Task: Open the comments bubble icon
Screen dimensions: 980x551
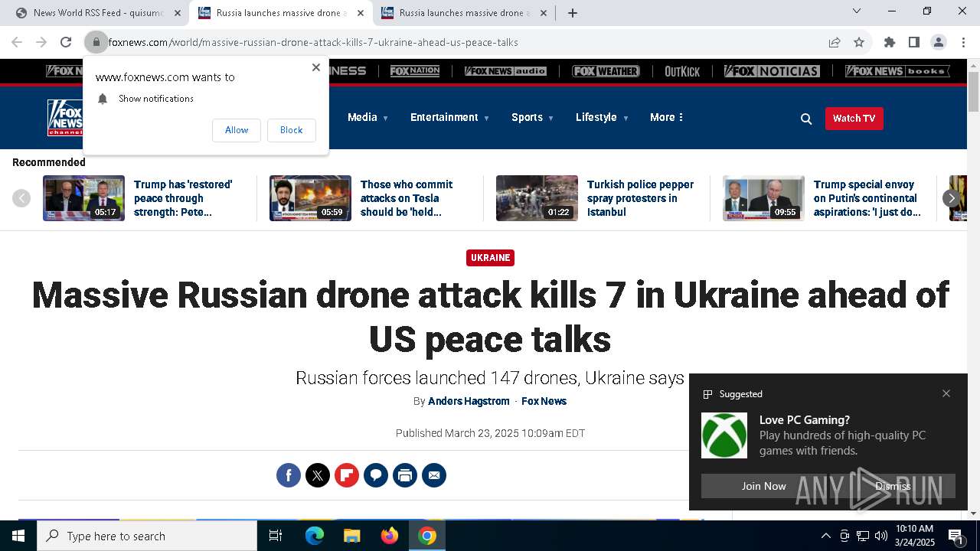Action: 376,475
